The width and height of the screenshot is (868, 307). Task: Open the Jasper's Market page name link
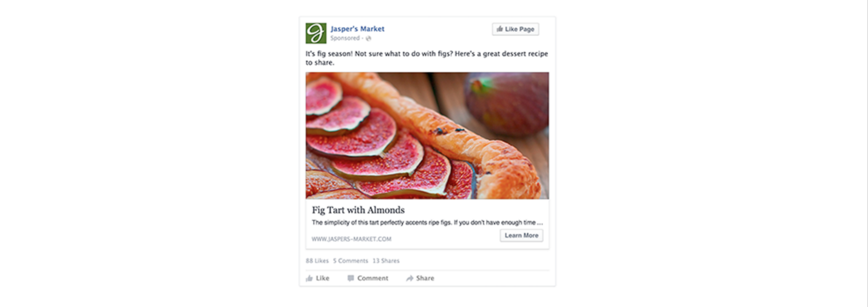[x=357, y=29]
